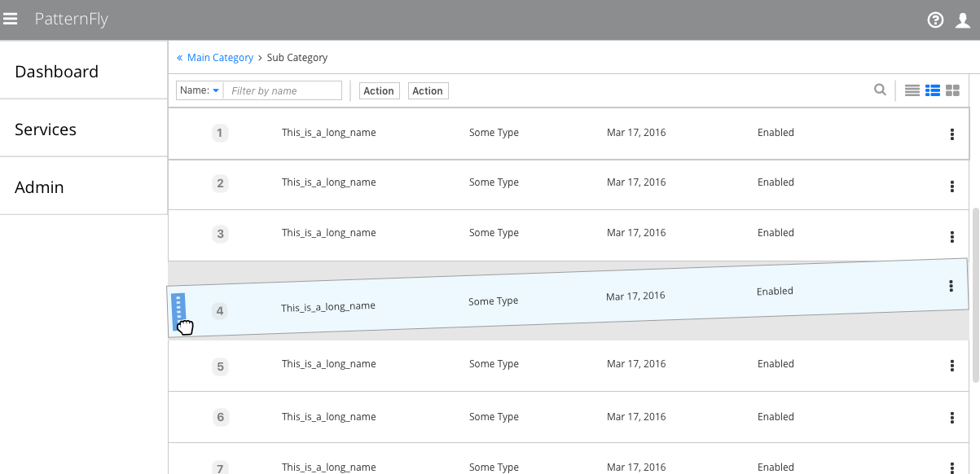Click Enabled status in row 6

(x=776, y=417)
